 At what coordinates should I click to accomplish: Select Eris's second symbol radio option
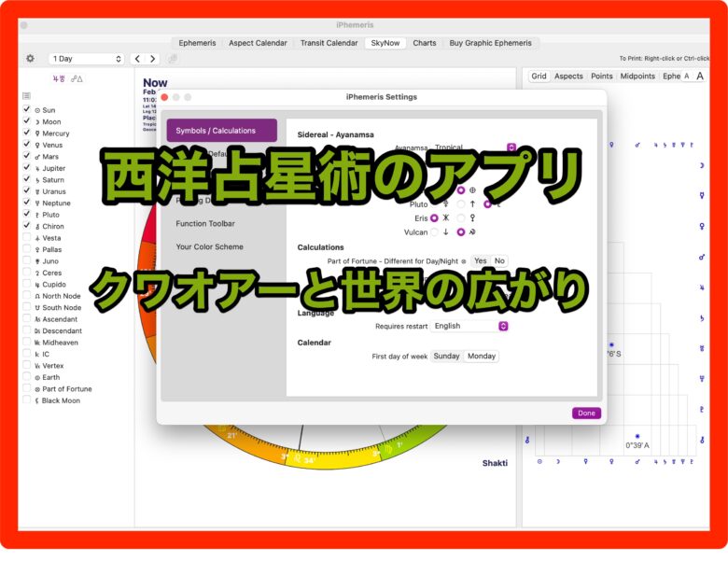[x=460, y=217]
